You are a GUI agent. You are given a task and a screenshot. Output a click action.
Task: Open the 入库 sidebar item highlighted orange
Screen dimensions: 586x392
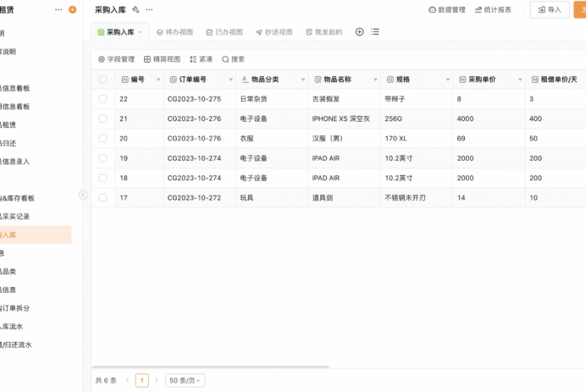click(x=36, y=235)
